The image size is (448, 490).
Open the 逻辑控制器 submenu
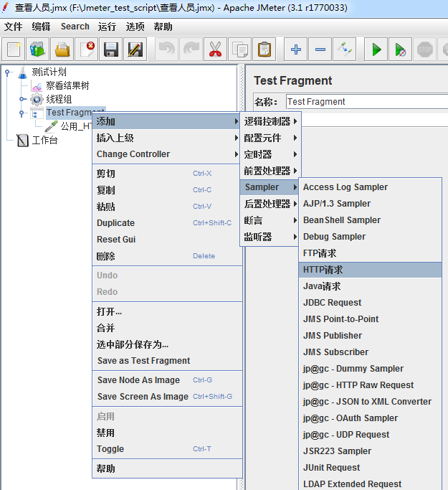point(270,121)
